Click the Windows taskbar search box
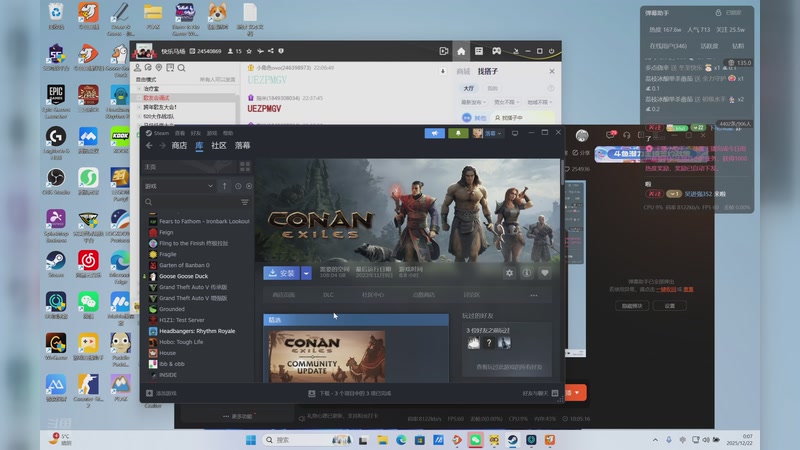Viewport: 800px width, 450px height. [308, 440]
